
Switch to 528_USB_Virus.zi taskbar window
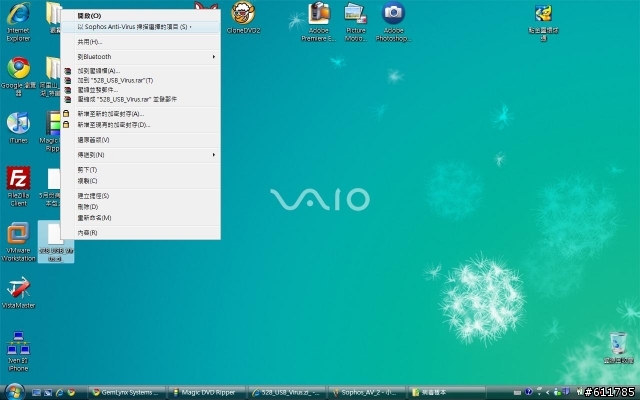pyautogui.click(x=287, y=393)
